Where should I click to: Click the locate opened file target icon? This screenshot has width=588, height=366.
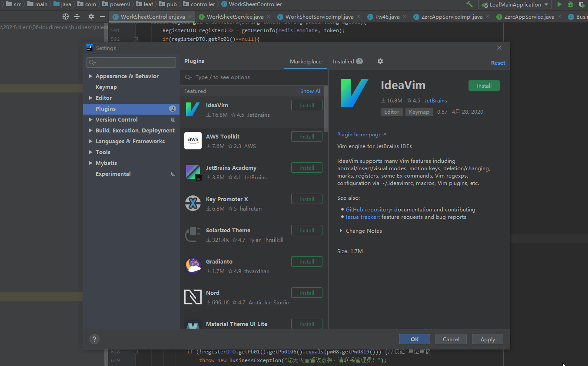pyautogui.click(x=66, y=16)
